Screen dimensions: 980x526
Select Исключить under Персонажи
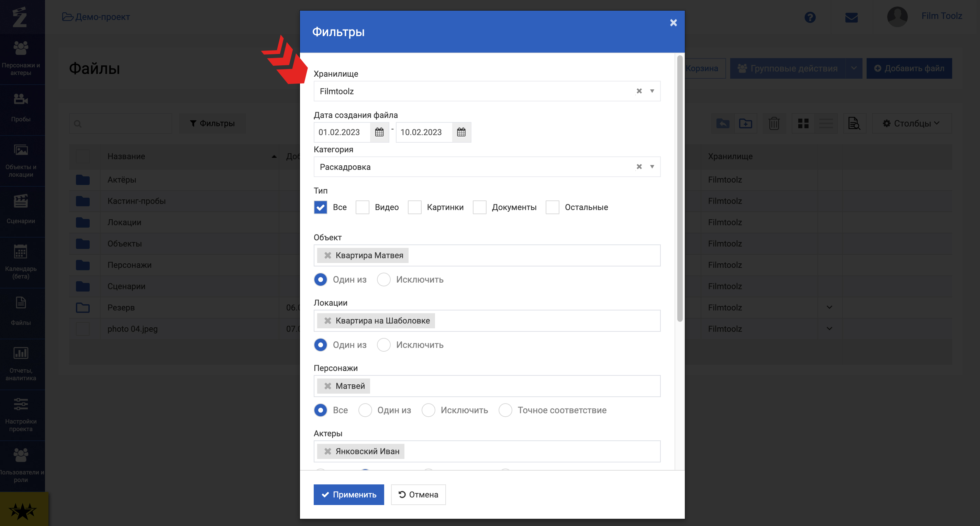pyautogui.click(x=428, y=410)
